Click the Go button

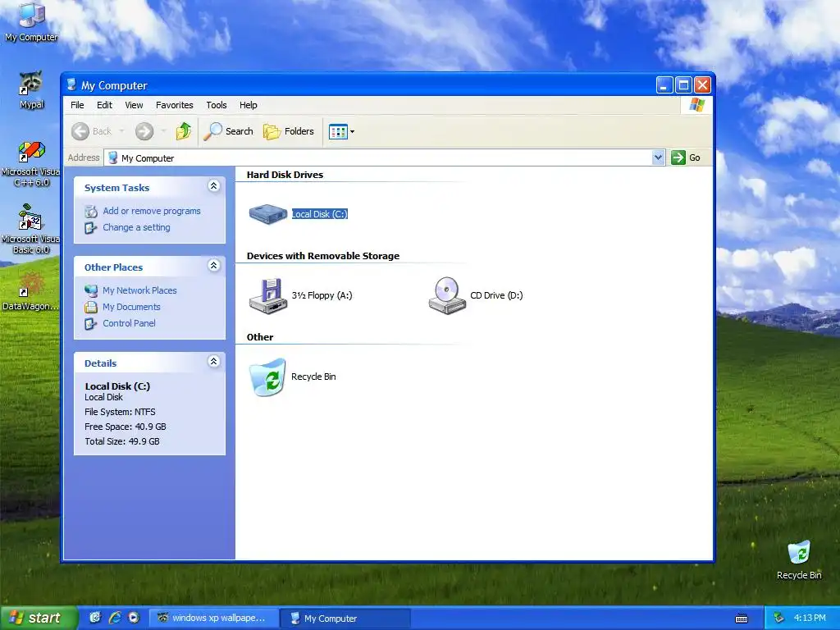687,157
